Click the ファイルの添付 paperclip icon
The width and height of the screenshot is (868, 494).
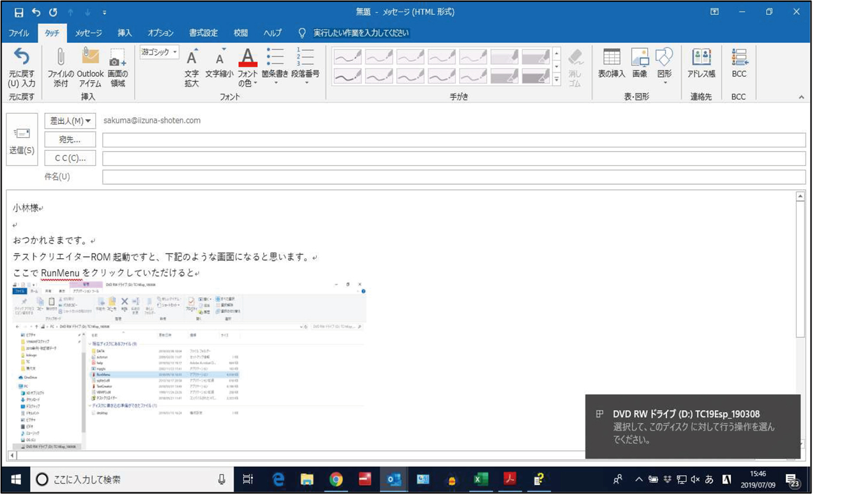click(60, 58)
